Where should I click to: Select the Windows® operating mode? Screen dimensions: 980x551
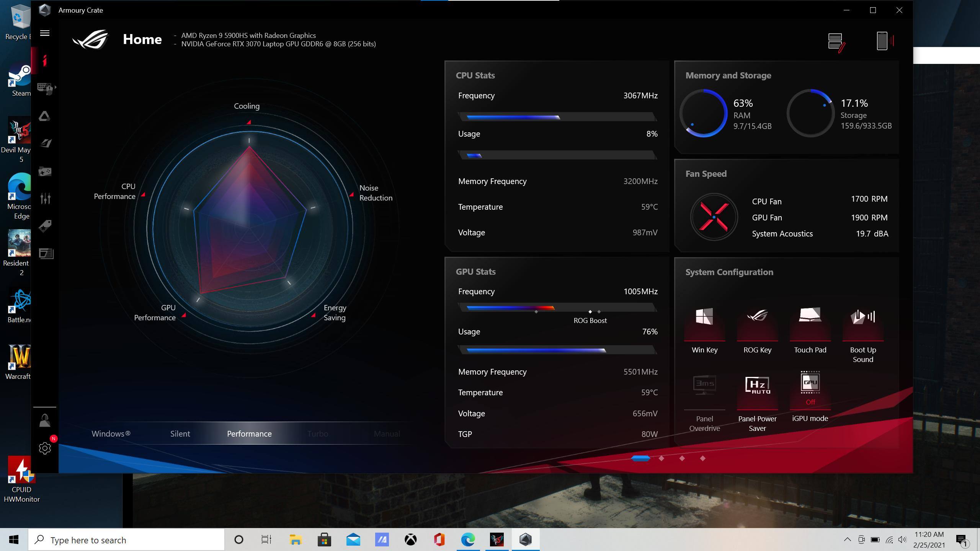[111, 434]
